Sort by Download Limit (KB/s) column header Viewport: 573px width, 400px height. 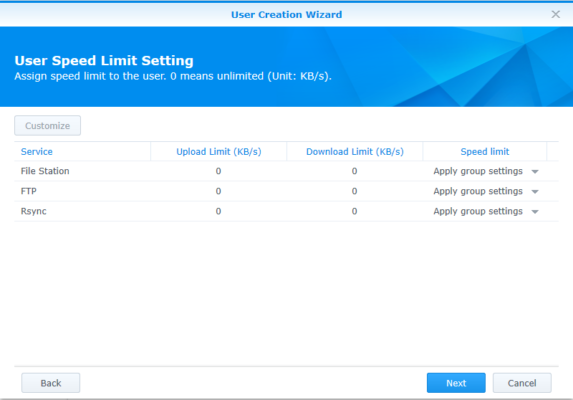354,152
